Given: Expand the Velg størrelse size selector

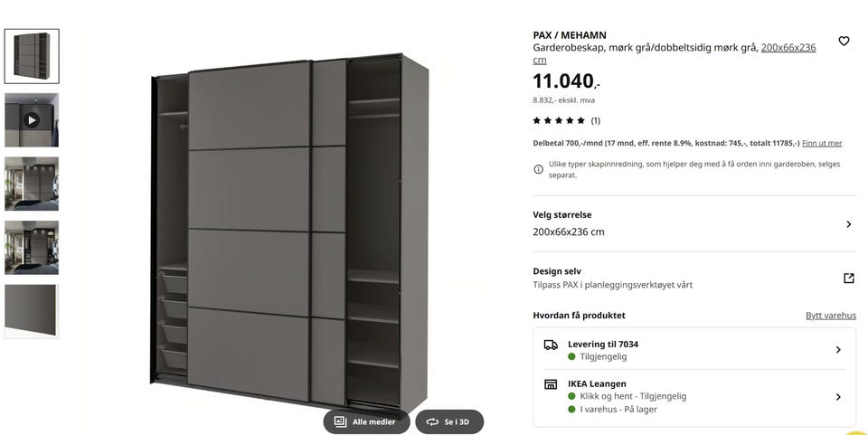Looking at the screenshot, I should (694, 223).
